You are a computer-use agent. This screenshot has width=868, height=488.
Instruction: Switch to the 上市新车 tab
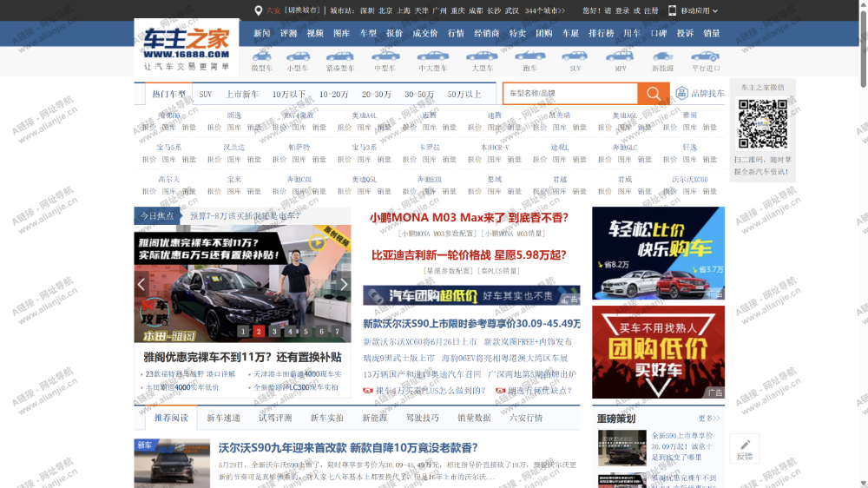tap(242, 94)
